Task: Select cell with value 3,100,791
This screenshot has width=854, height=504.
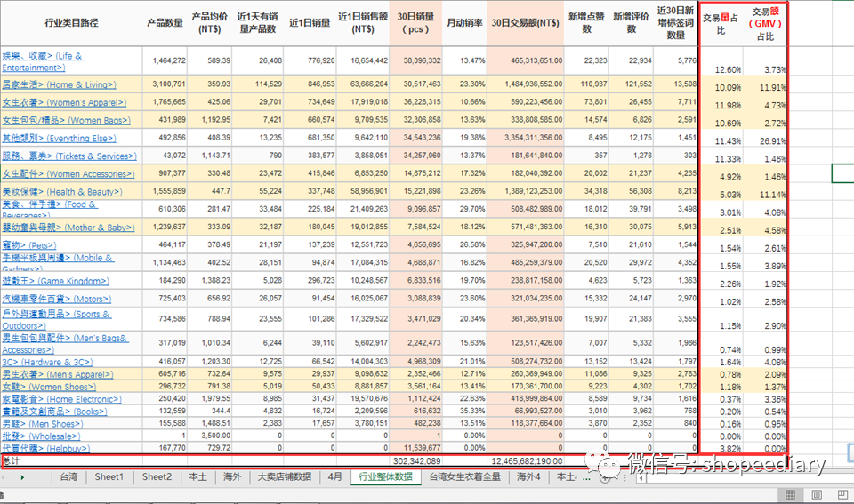Action: pyautogui.click(x=165, y=84)
